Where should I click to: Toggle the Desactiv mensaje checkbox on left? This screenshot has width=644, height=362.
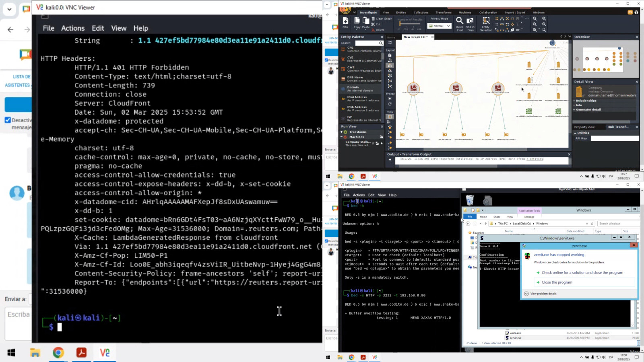point(8,120)
